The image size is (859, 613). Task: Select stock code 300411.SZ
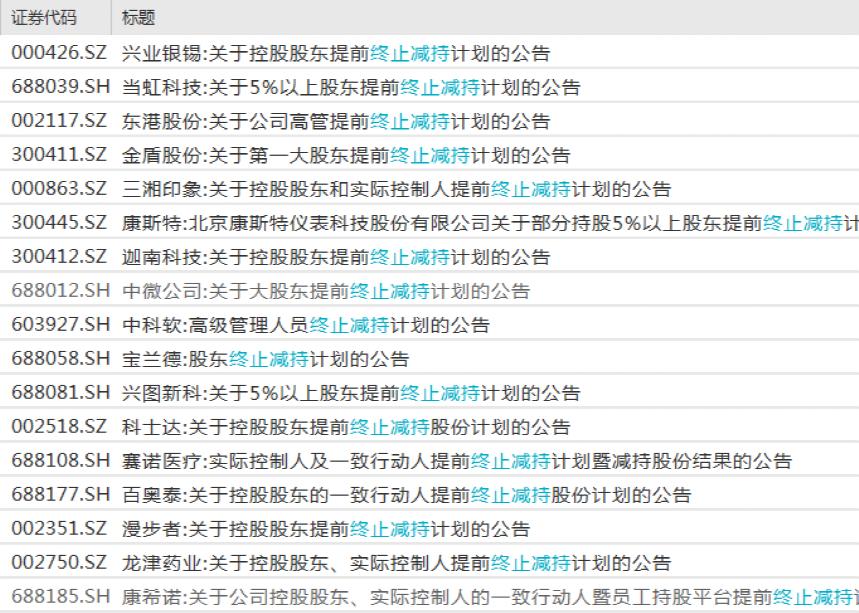click(59, 154)
